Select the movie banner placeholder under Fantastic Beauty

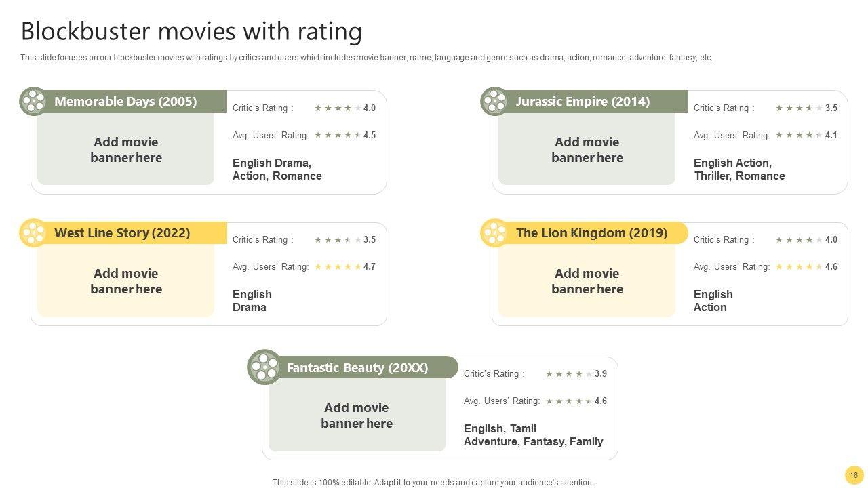point(357,415)
